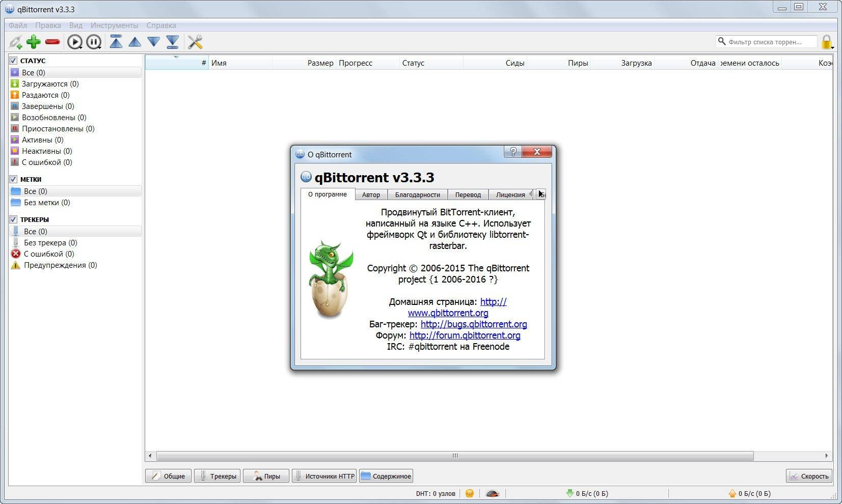Select tracker С ошибкой (0) with red X
The image size is (842, 504).
(x=75, y=254)
